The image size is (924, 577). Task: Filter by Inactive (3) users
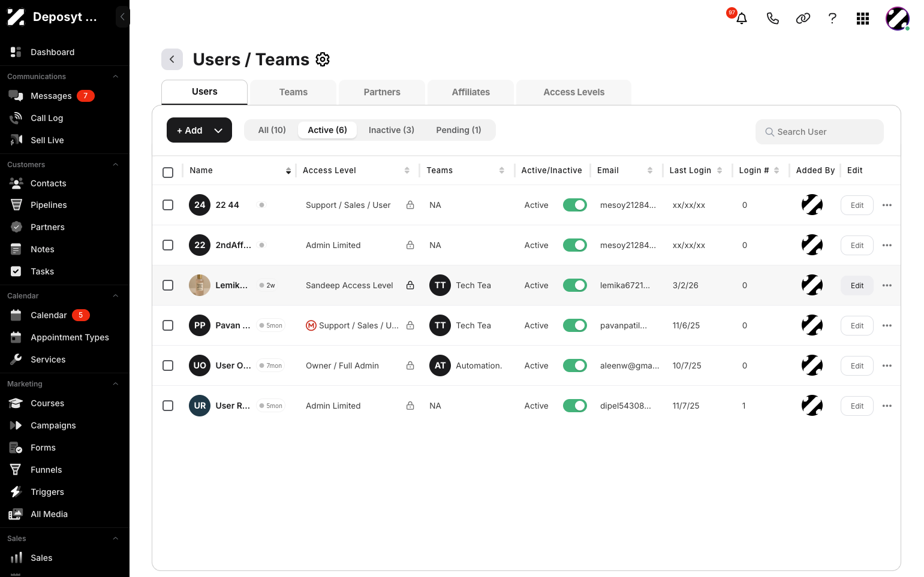coord(392,130)
